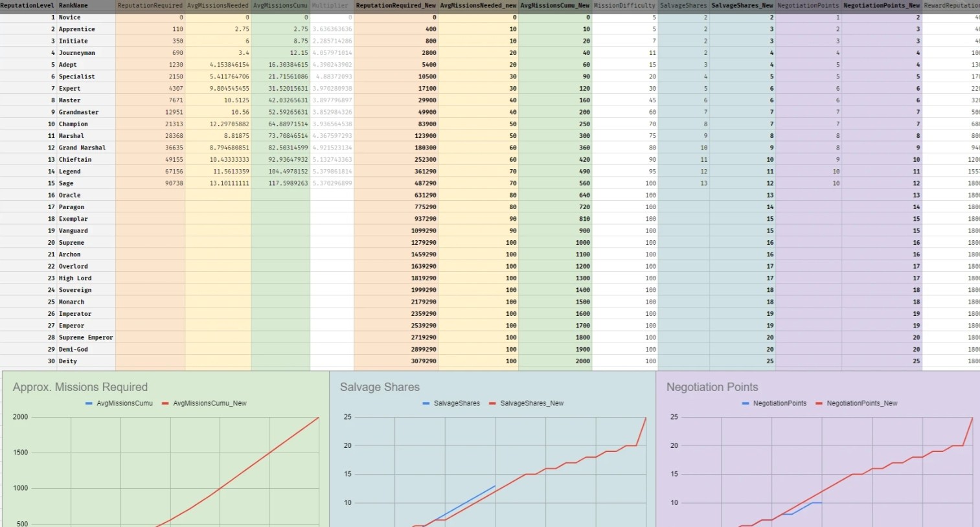Screen dimensions: 980x527
Task: Select the ReputationLevel column header
Action: (x=28, y=5)
